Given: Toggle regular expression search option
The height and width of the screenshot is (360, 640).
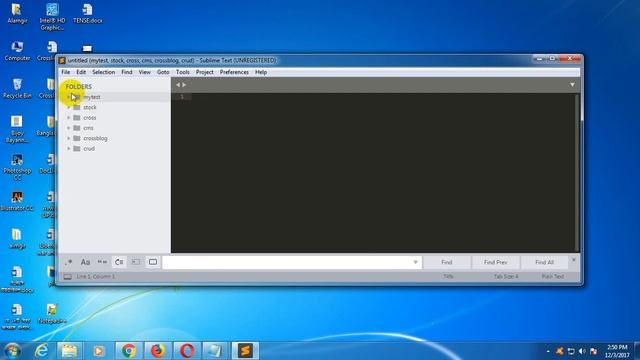Looking at the screenshot, I should tap(68, 262).
